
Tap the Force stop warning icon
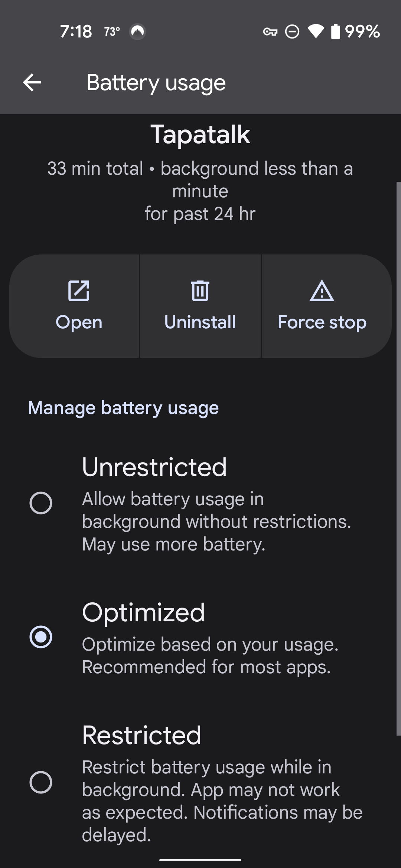tap(322, 290)
